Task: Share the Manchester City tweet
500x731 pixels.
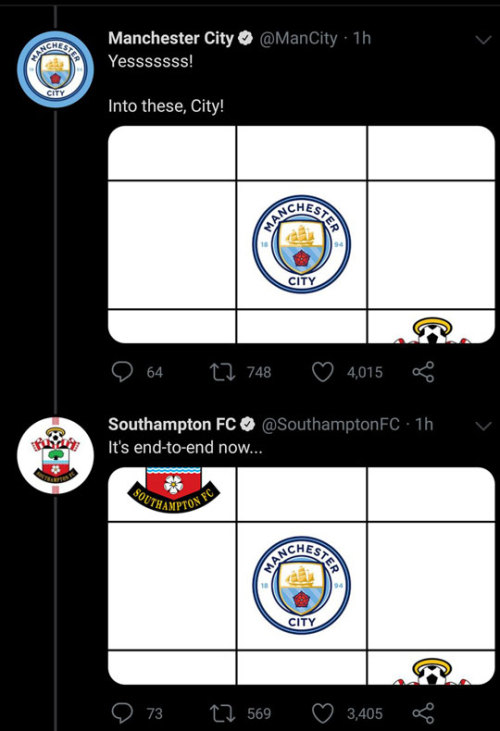Action: [424, 372]
